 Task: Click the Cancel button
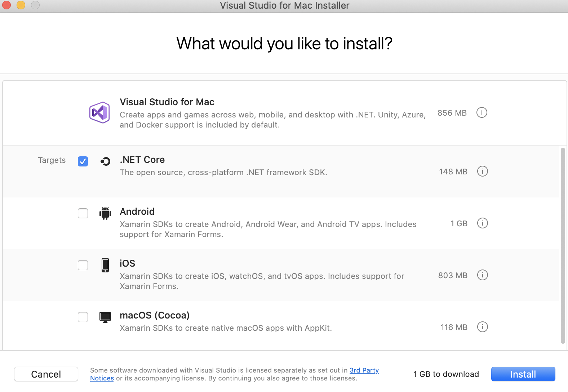pos(46,374)
